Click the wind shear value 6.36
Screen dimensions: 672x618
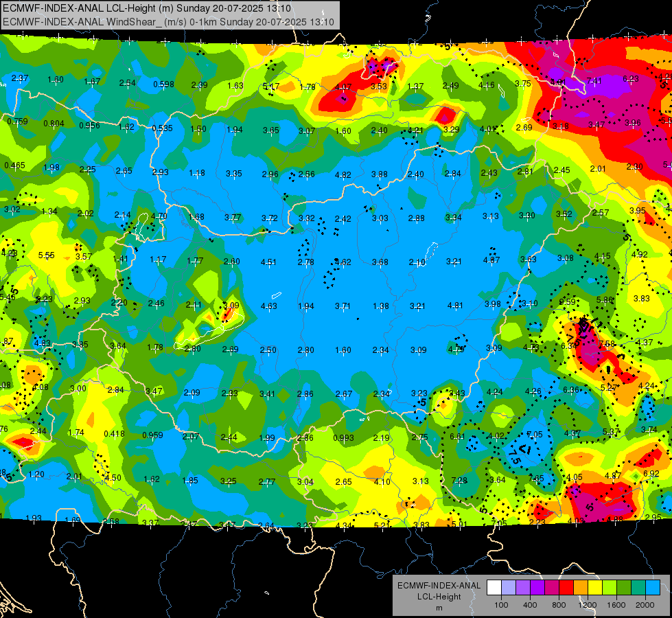click(x=571, y=390)
